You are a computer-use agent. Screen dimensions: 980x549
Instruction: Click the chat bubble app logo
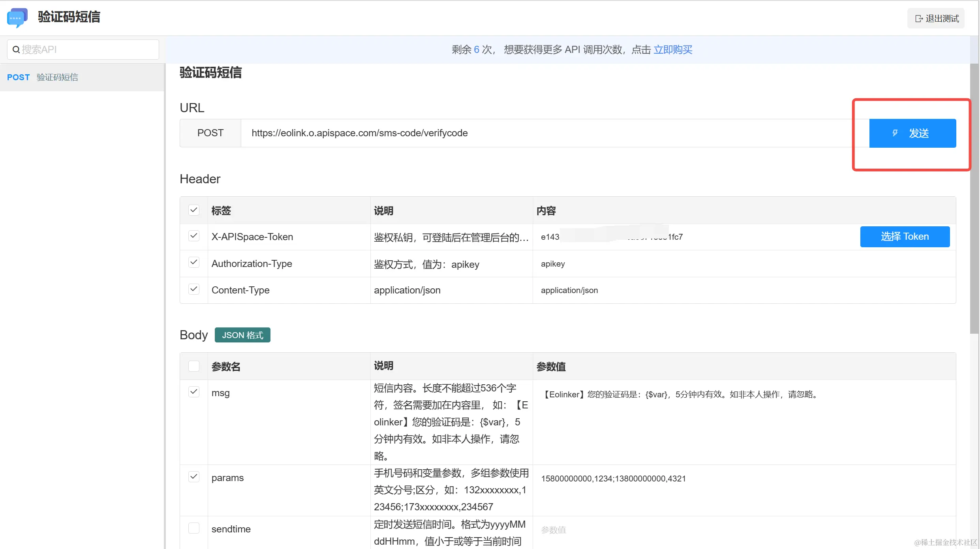pos(17,18)
